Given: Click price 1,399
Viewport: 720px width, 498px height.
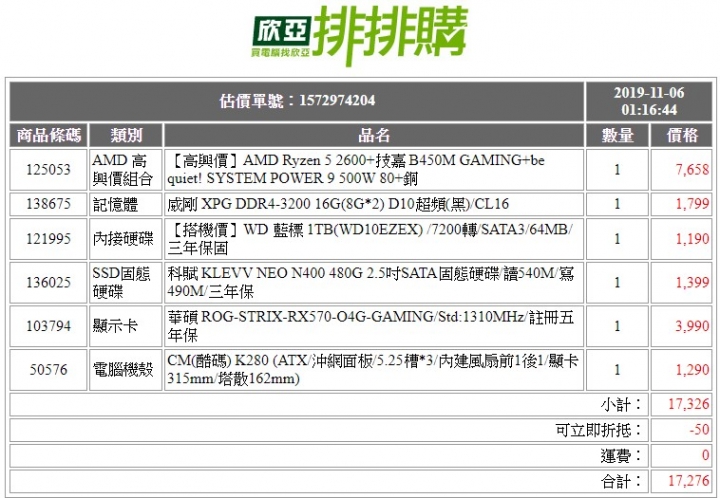Looking at the screenshot, I should click(692, 282).
